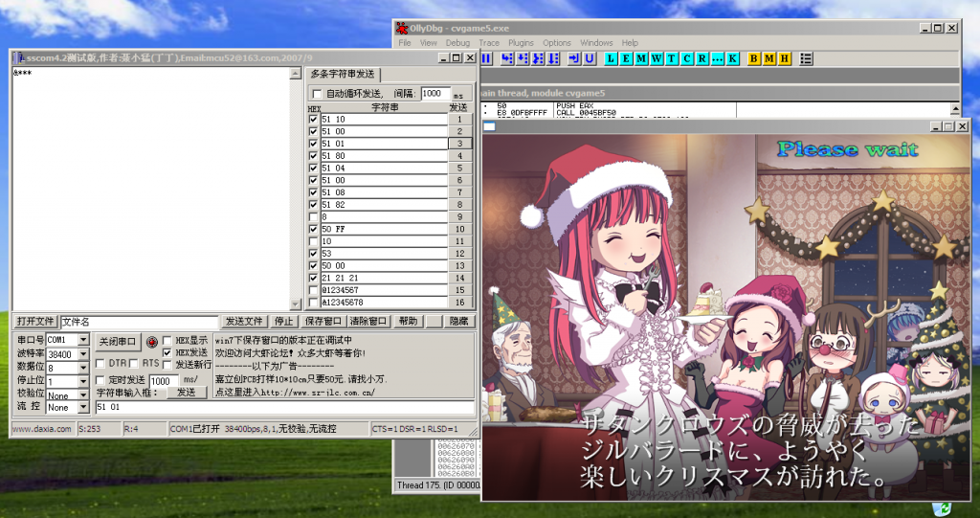The height and width of the screenshot is (518, 980).
Task: Toggle the 自动循环发送 checkbox
Action: pyautogui.click(x=317, y=94)
